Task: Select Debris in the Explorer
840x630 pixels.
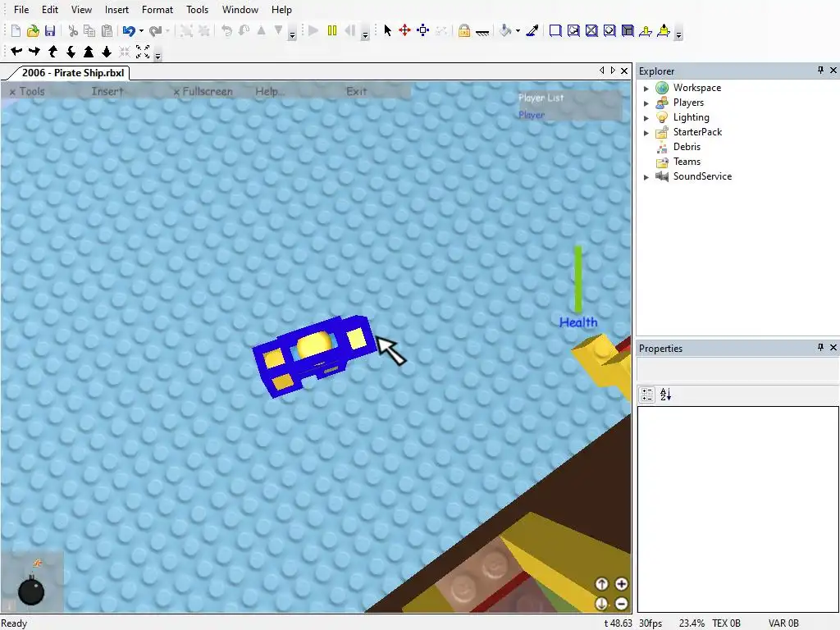Action: point(687,147)
